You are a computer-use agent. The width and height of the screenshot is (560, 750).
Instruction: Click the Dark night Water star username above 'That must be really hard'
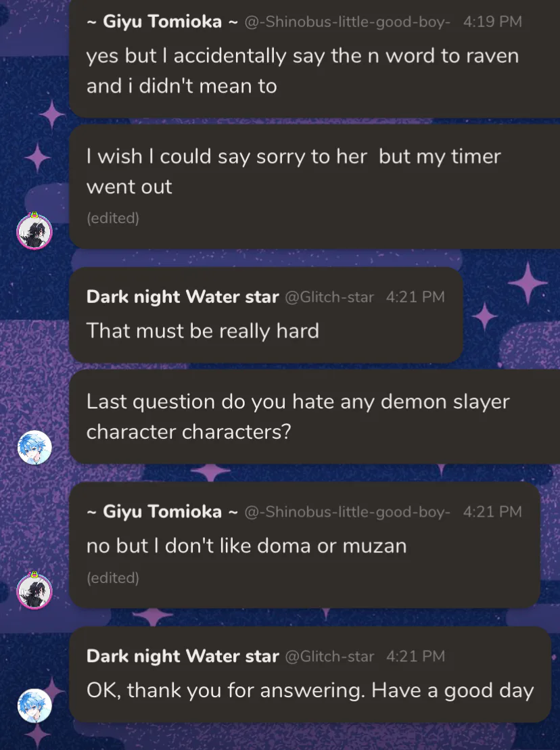click(x=183, y=297)
